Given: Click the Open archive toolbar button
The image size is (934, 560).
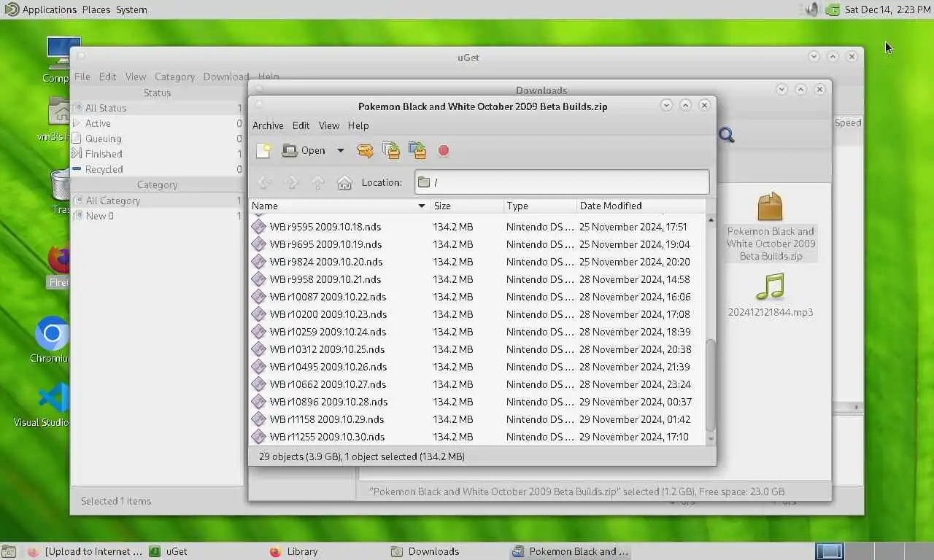Looking at the screenshot, I should [x=304, y=150].
